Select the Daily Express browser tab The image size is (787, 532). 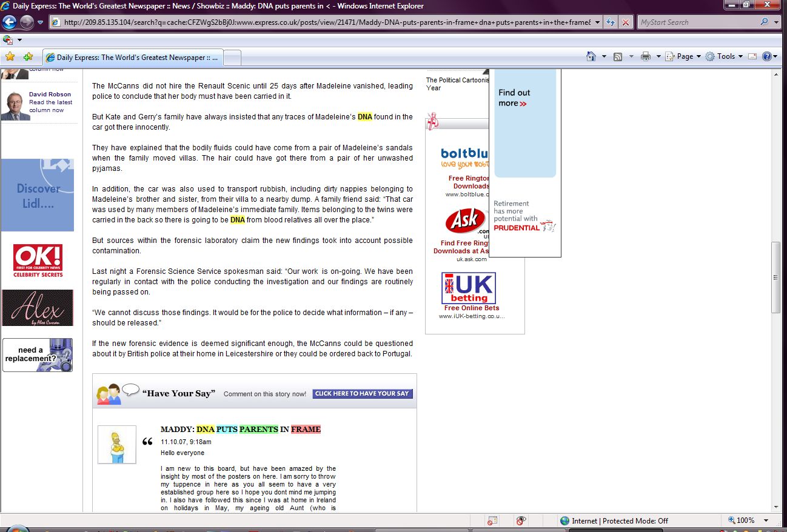tap(133, 58)
